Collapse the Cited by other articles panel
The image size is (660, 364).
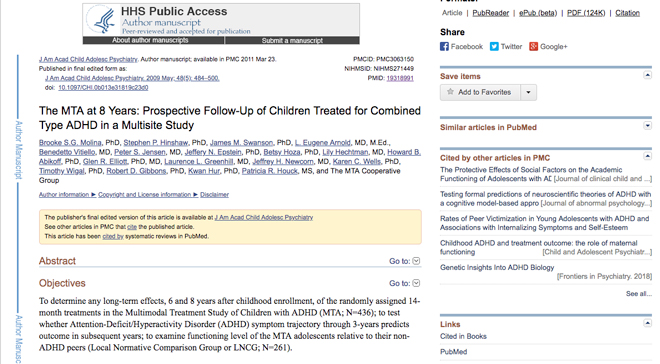pos(647,156)
